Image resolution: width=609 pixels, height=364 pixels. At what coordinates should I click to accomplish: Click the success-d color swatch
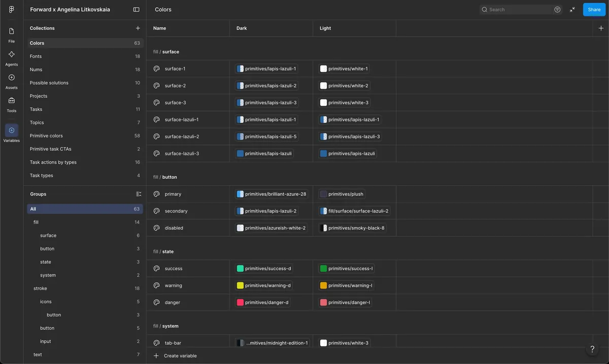[240, 269]
